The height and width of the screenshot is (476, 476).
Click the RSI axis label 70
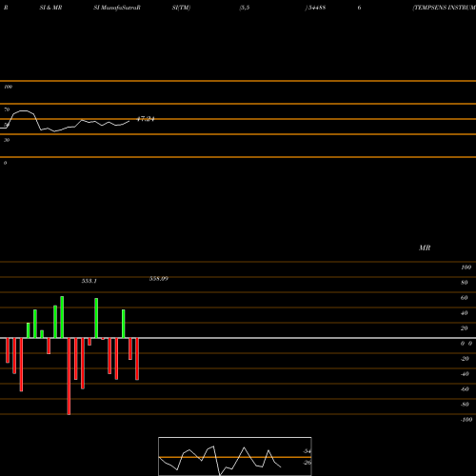[7, 109]
